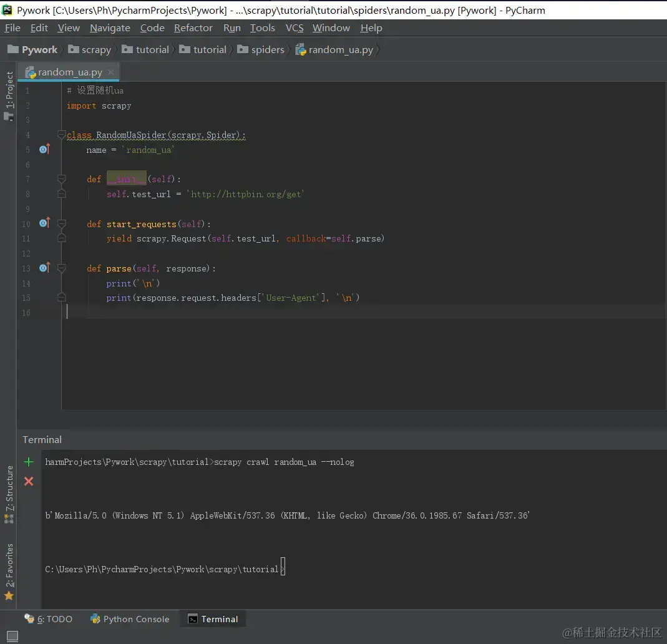667x644 pixels.
Task: Click the start_requests method name
Action: tap(141, 224)
